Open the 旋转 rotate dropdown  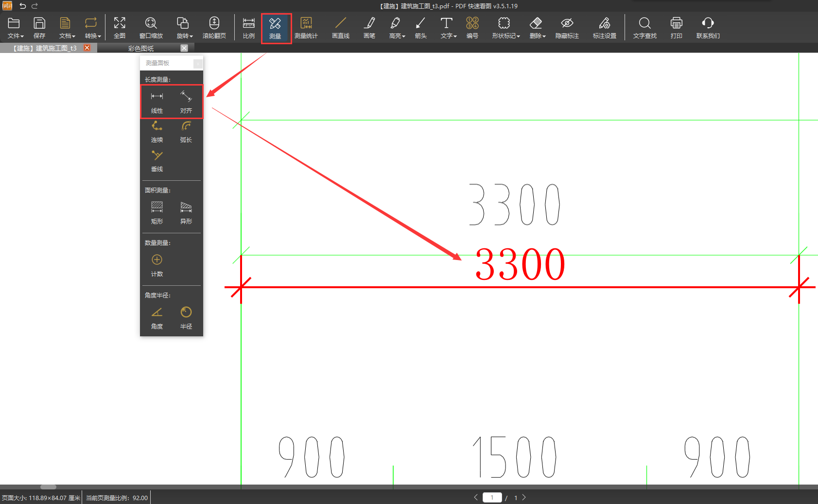(184, 28)
